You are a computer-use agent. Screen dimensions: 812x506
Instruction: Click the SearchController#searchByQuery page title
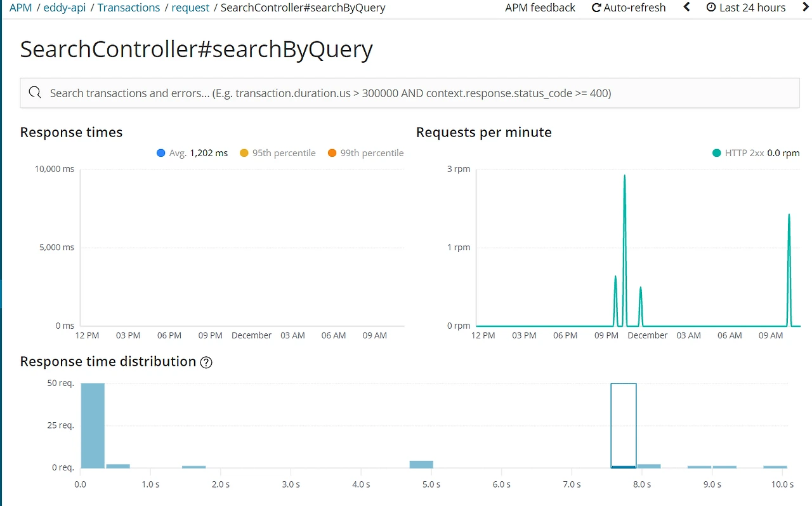pyautogui.click(x=197, y=50)
